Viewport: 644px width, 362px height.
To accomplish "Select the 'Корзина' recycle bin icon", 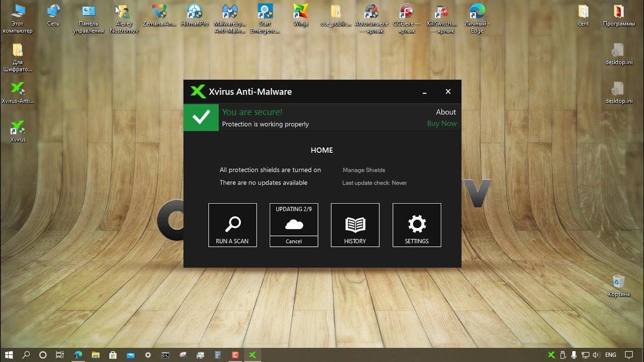I will pos(618,286).
